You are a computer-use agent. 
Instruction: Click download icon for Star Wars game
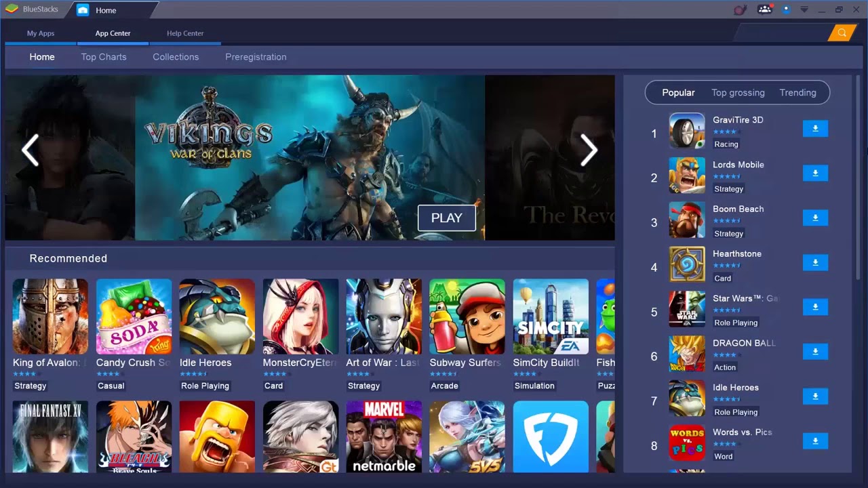click(815, 307)
